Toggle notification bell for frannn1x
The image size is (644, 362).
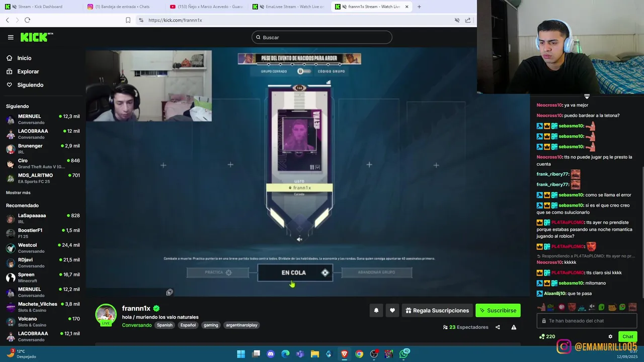[376, 311]
